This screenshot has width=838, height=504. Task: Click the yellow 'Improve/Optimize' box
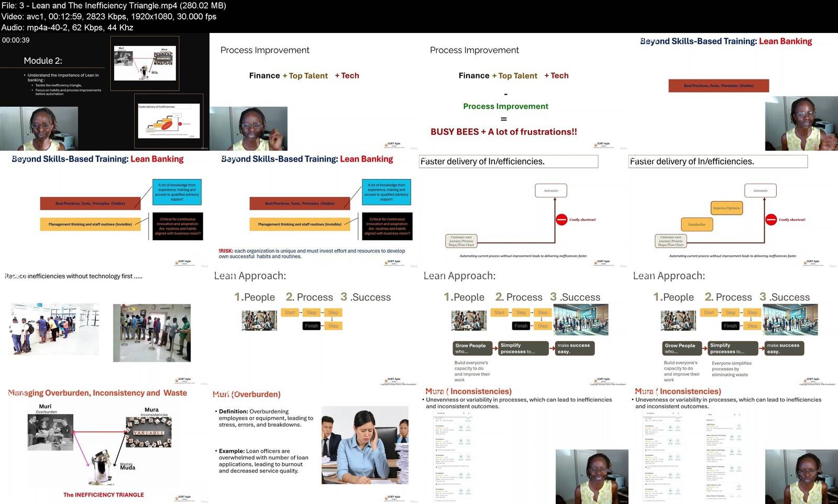pos(727,208)
